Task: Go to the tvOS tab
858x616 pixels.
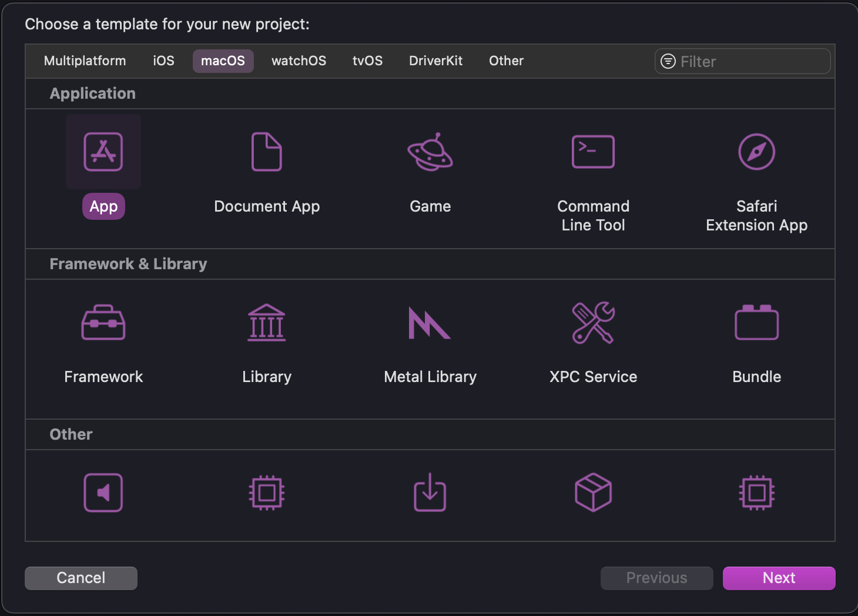Action: [368, 61]
